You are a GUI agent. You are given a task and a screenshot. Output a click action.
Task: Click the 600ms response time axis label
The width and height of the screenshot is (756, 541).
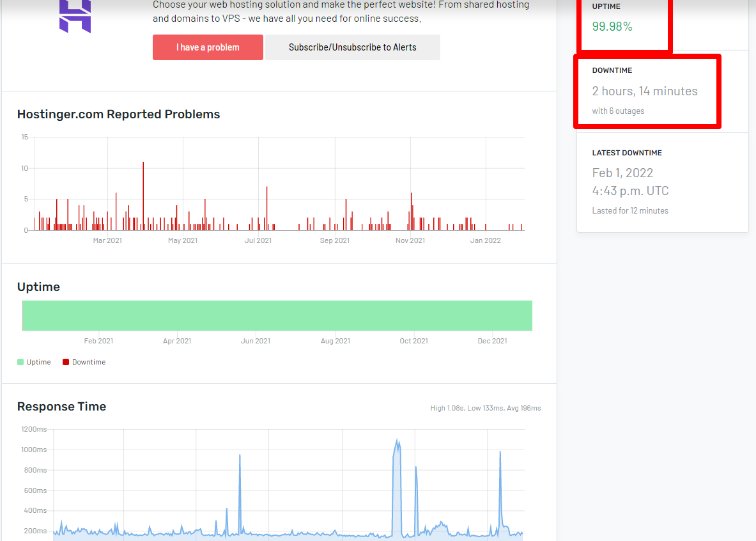click(35, 490)
